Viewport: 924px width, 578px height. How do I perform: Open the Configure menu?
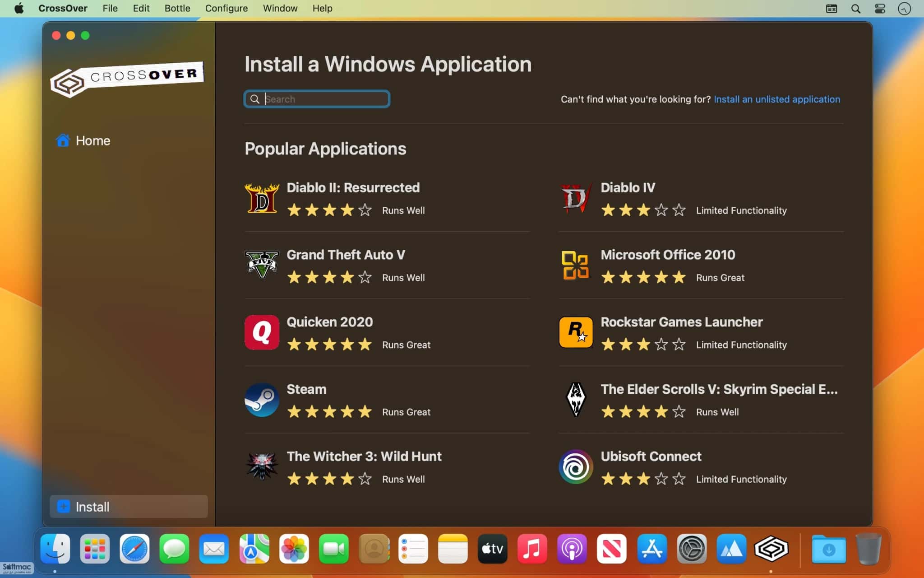226,8
